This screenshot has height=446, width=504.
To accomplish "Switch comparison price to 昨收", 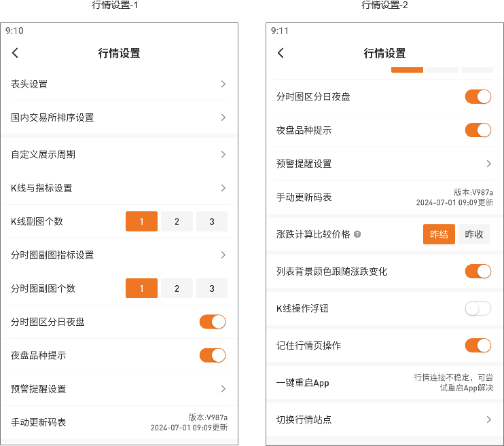I will pyautogui.click(x=474, y=234).
